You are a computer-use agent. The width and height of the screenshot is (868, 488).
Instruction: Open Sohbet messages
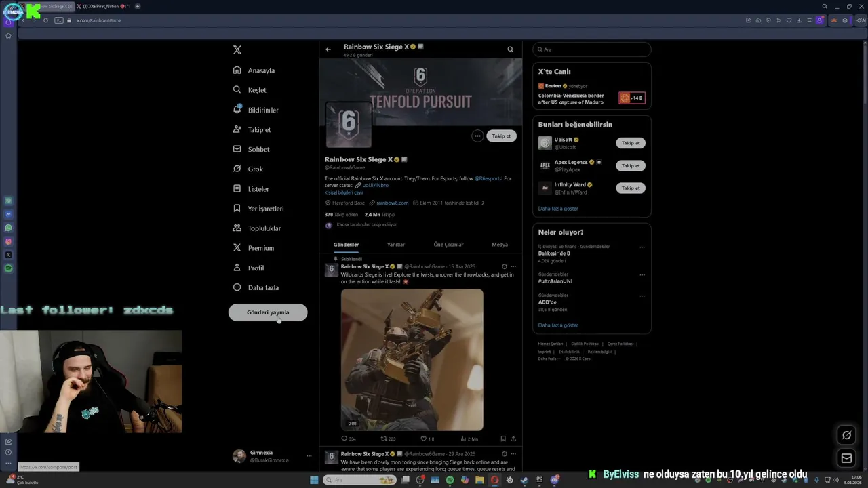pos(251,149)
